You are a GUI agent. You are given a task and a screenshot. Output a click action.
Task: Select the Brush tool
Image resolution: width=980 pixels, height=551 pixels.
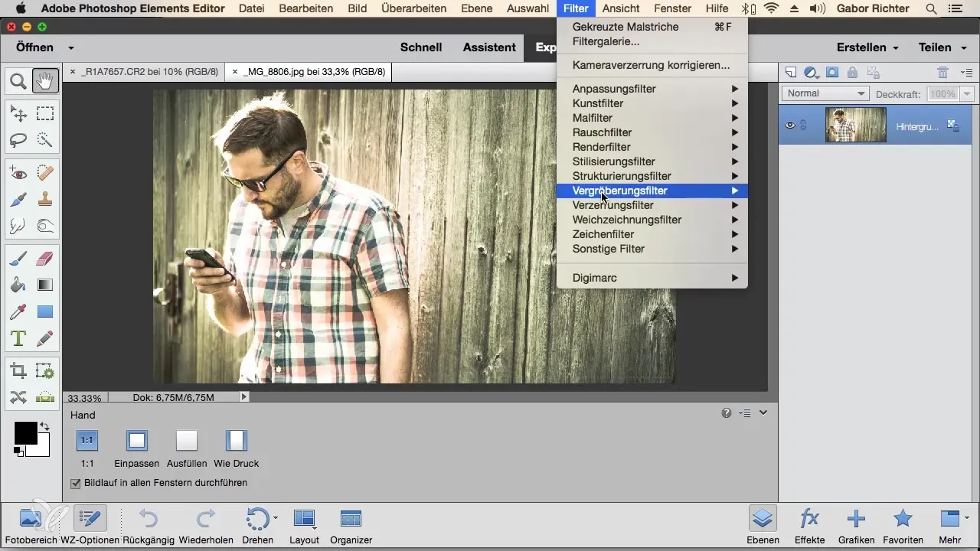pos(18,259)
